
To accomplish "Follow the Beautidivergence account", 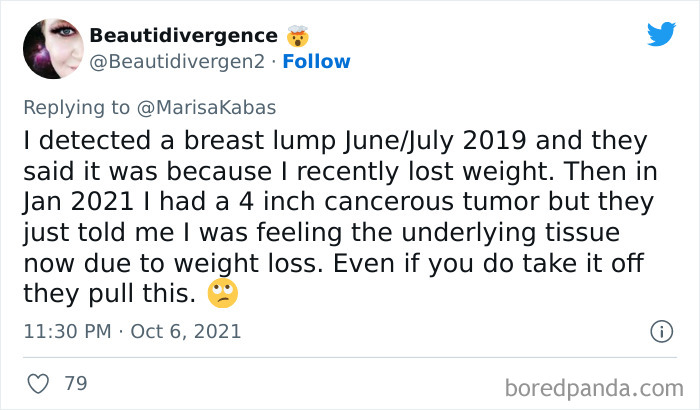I will pyautogui.click(x=315, y=62).
